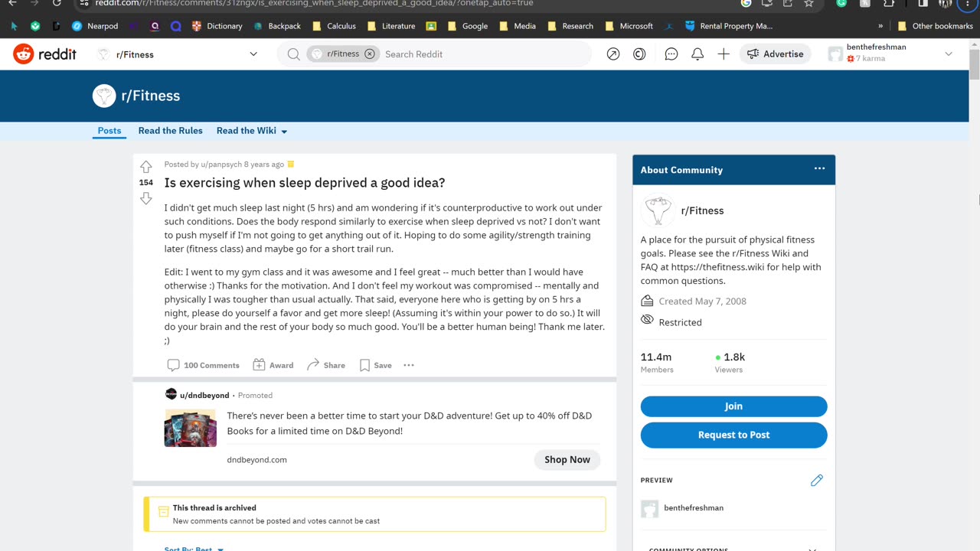This screenshot has width=980, height=551.
Task: Click the r/Fitness banner community avatar
Action: [x=104, y=96]
